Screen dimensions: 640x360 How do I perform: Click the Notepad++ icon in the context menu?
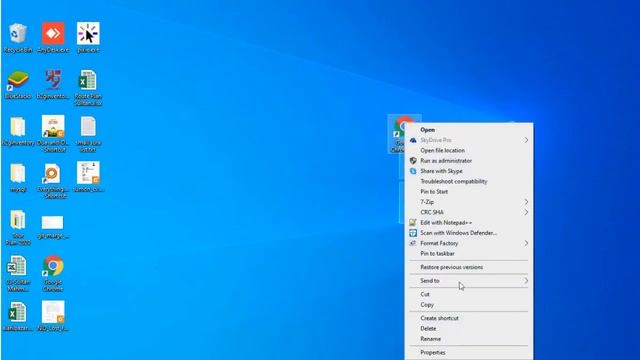(413, 222)
